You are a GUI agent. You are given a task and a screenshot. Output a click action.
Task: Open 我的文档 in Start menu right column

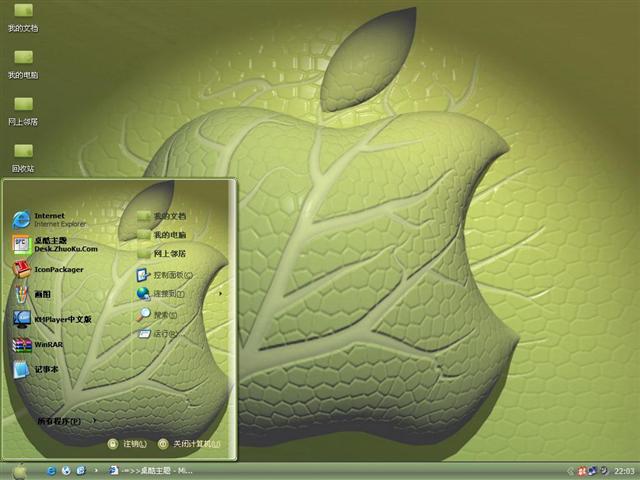click(x=161, y=216)
